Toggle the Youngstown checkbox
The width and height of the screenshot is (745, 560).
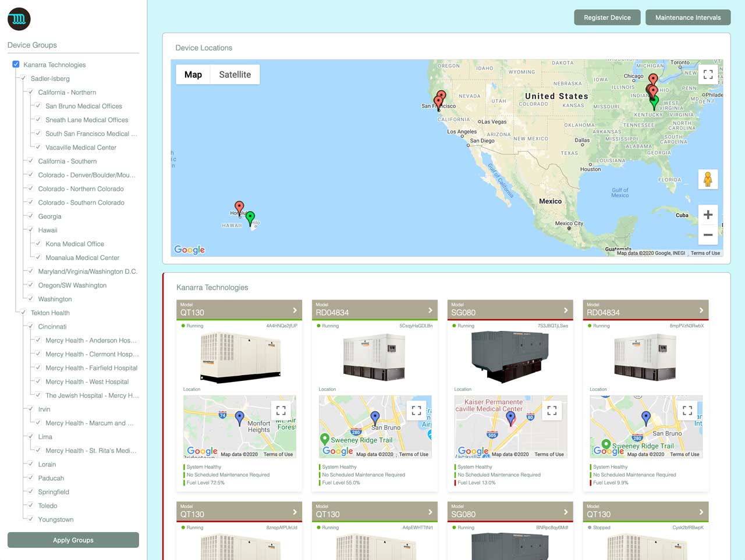[x=31, y=519]
